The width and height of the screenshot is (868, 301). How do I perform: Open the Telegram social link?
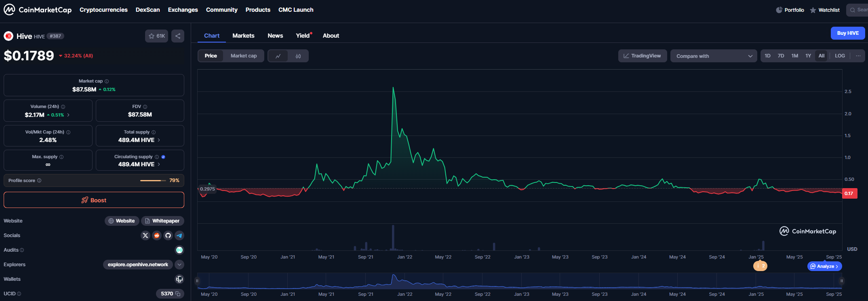179,235
